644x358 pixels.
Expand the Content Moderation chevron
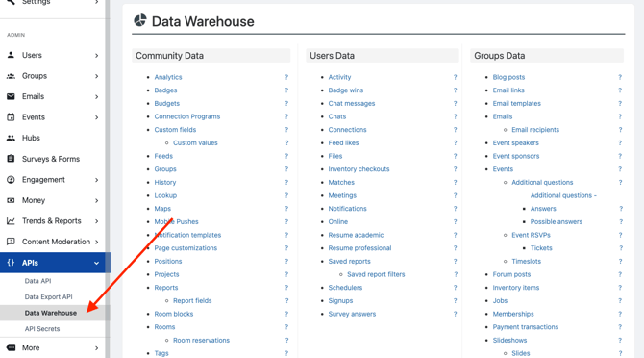pyautogui.click(x=96, y=242)
